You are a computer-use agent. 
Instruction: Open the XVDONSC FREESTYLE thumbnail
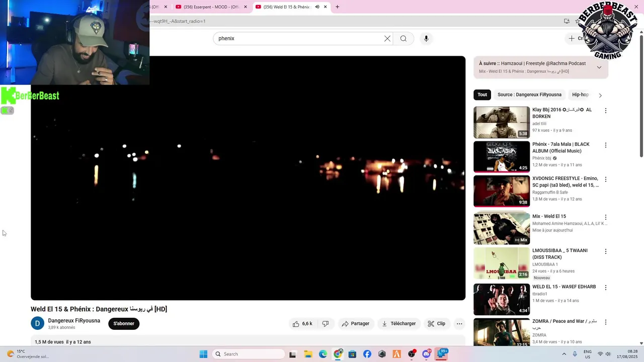(502, 191)
